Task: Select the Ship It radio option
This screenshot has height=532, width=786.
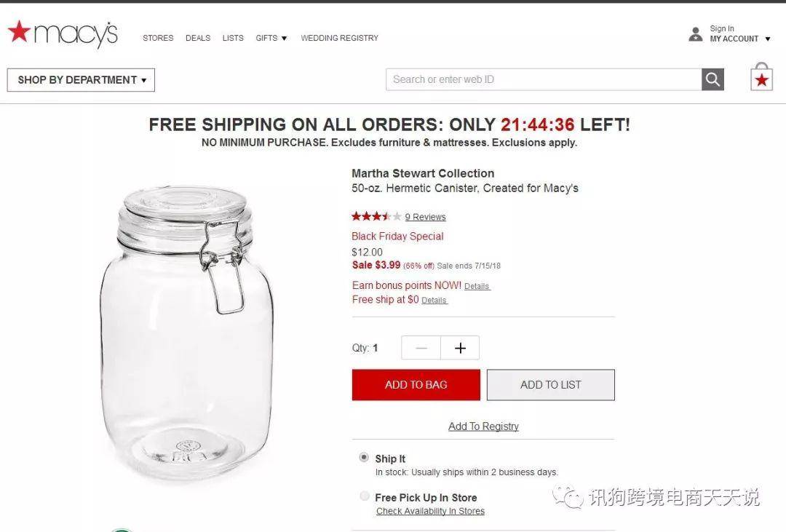Action: click(365, 457)
